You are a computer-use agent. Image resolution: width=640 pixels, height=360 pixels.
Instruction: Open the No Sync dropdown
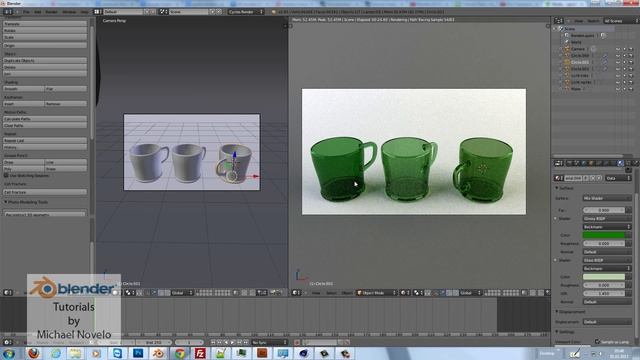pos(269,342)
